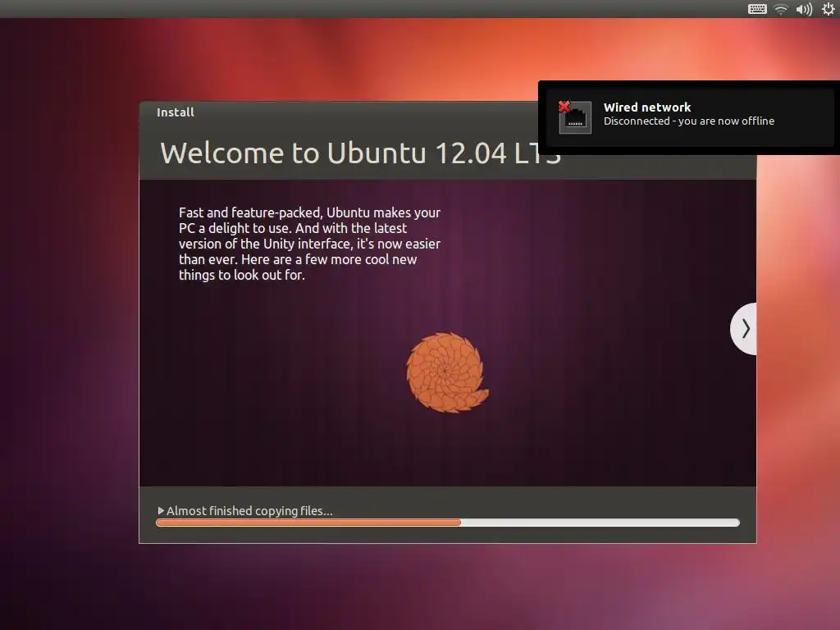Click 'Almost finished copying files...' status text
This screenshot has width=840, height=630.
(249, 511)
